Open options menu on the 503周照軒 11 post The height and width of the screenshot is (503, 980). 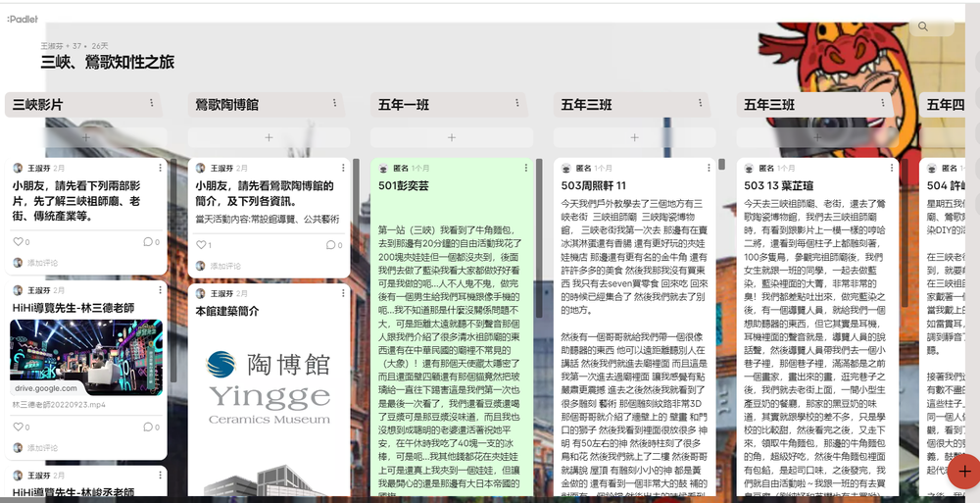[x=709, y=168]
